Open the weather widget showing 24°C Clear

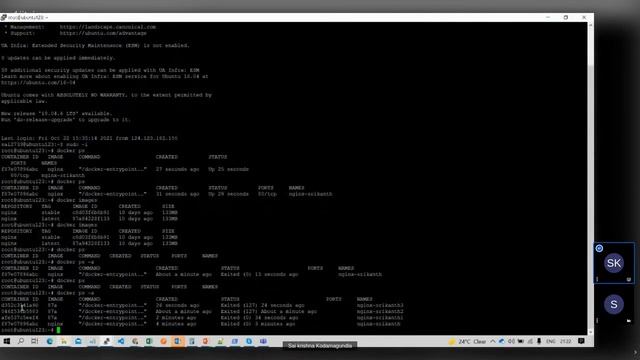click(468, 341)
